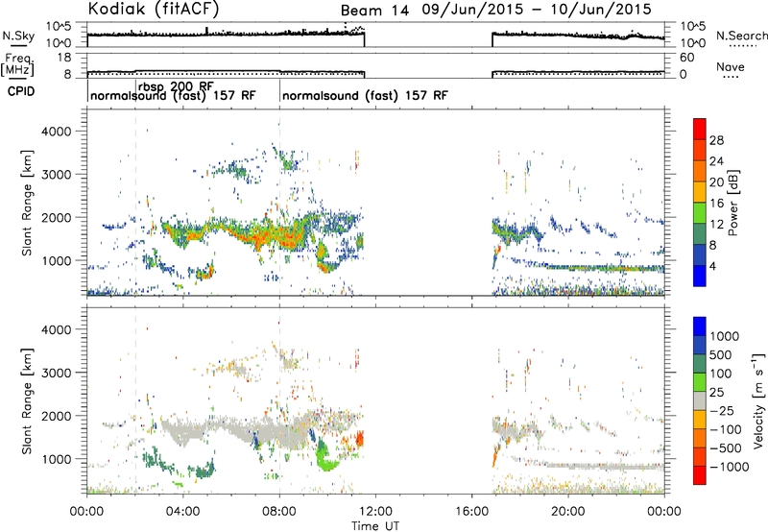
Task: Click the red bottom segment of velocity color bar
Action: point(700,475)
